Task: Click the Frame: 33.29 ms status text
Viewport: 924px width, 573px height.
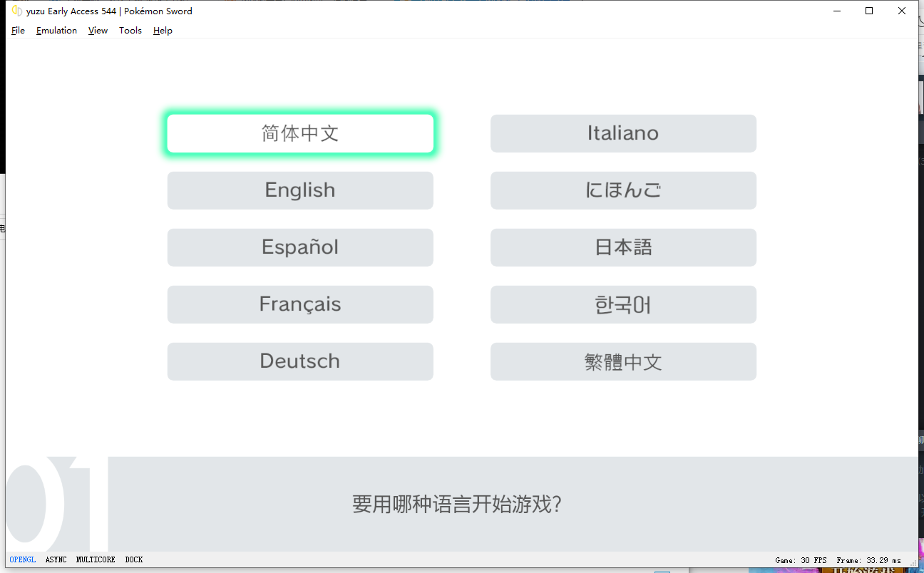Action: click(x=869, y=561)
